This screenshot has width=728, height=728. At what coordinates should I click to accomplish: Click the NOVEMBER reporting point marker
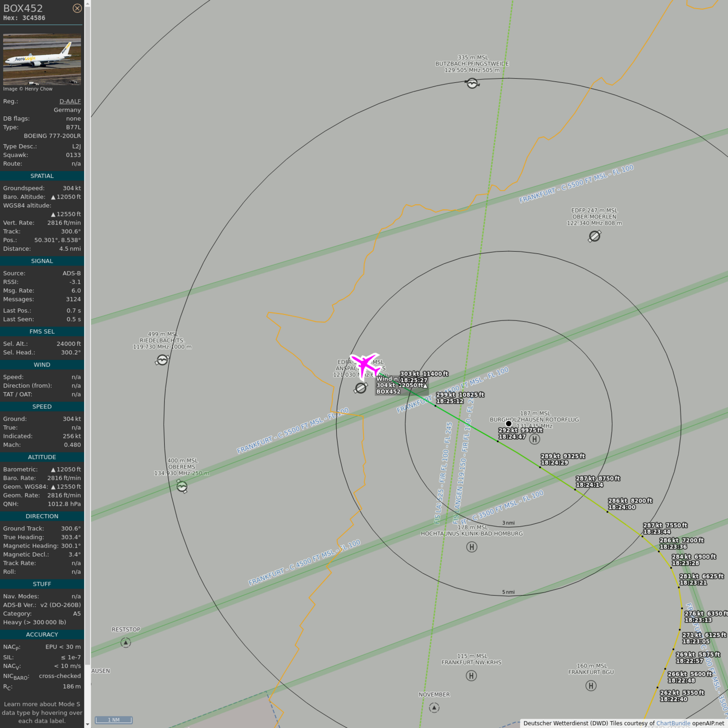(434, 708)
